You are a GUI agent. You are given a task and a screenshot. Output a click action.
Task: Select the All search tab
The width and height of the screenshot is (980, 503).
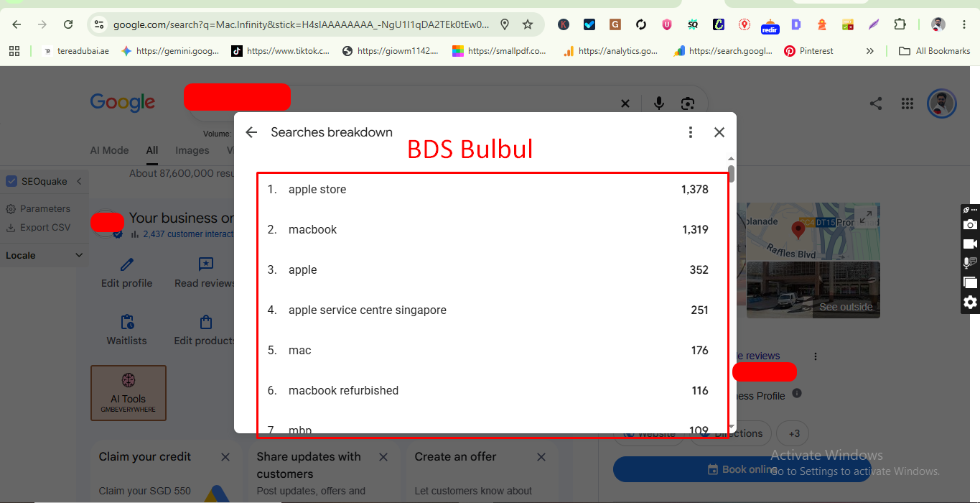click(152, 150)
